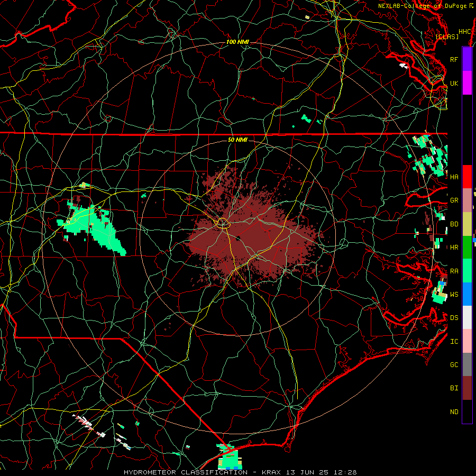This screenshot has height=476, width=476.
Task: Click the IC legend label
Action: [454, 342]
